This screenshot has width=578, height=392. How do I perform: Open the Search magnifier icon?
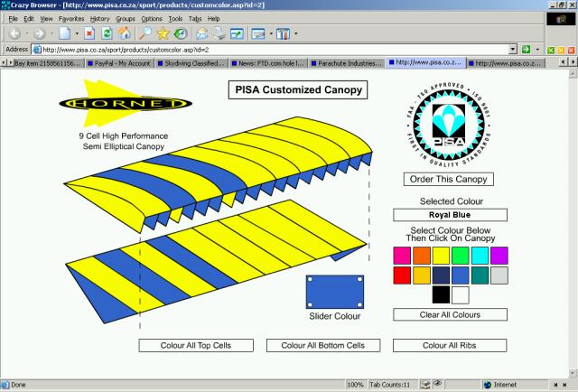(x=144, y=33)
